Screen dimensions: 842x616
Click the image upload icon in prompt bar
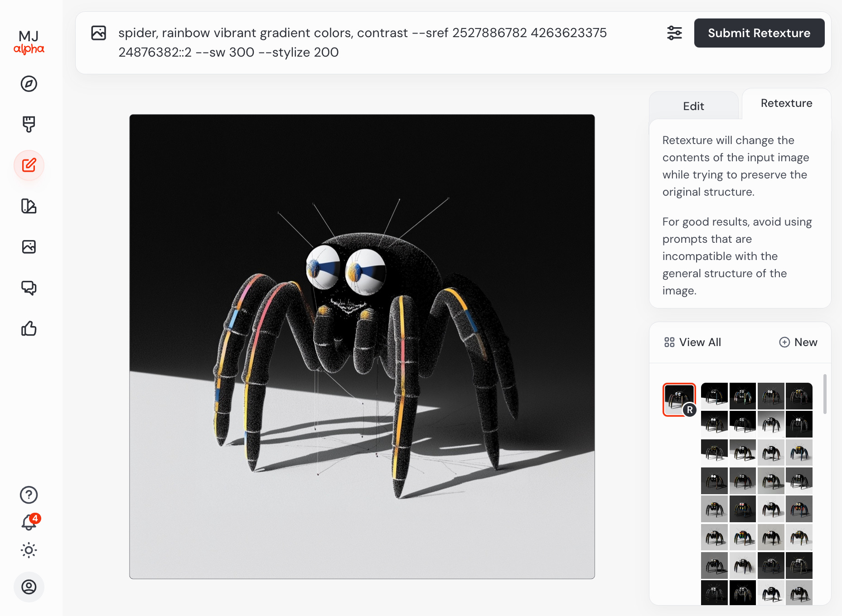[x=98, y=33]
